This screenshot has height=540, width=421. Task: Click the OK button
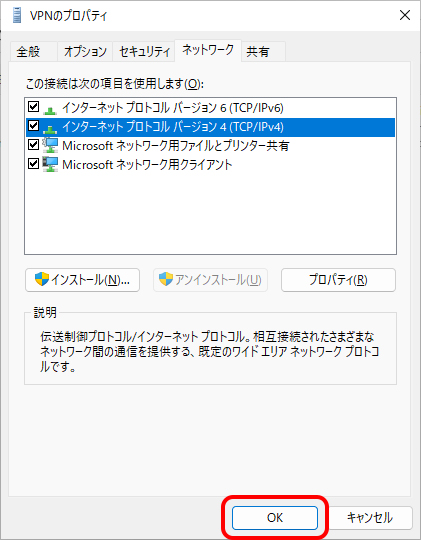(275, 518)
